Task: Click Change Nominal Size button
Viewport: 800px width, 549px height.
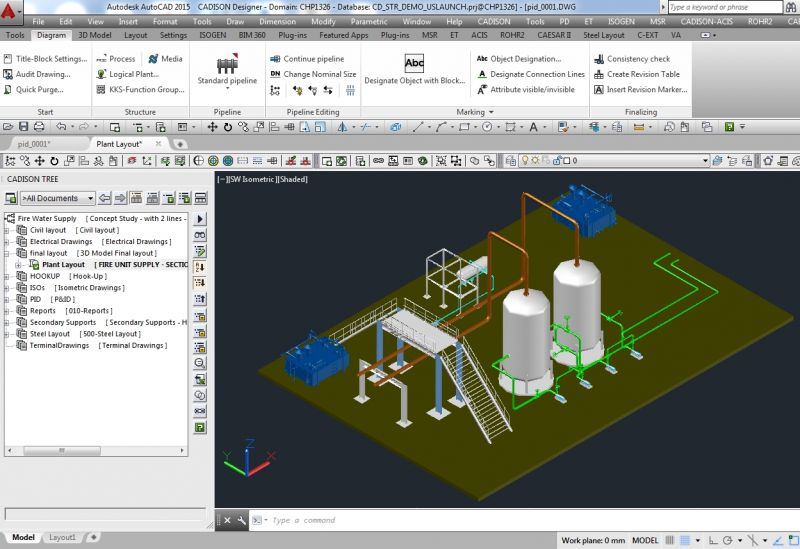Action: (313, 74)
